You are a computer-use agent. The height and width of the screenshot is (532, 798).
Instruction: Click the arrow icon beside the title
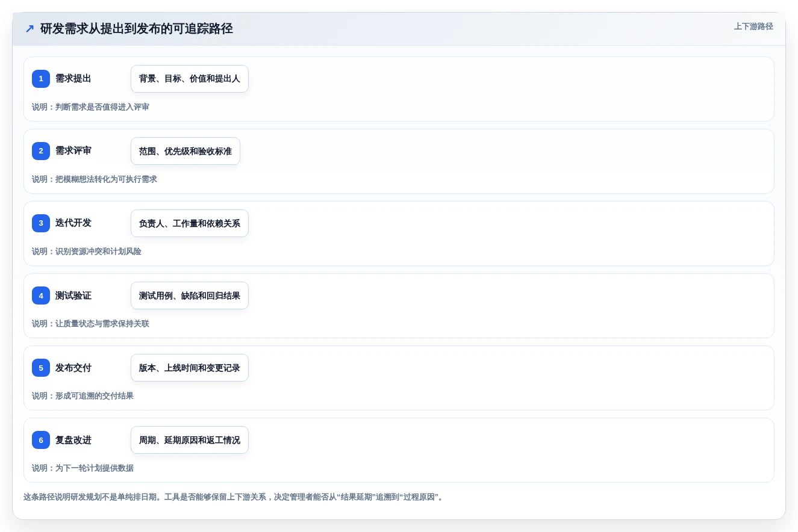point(30,29)
